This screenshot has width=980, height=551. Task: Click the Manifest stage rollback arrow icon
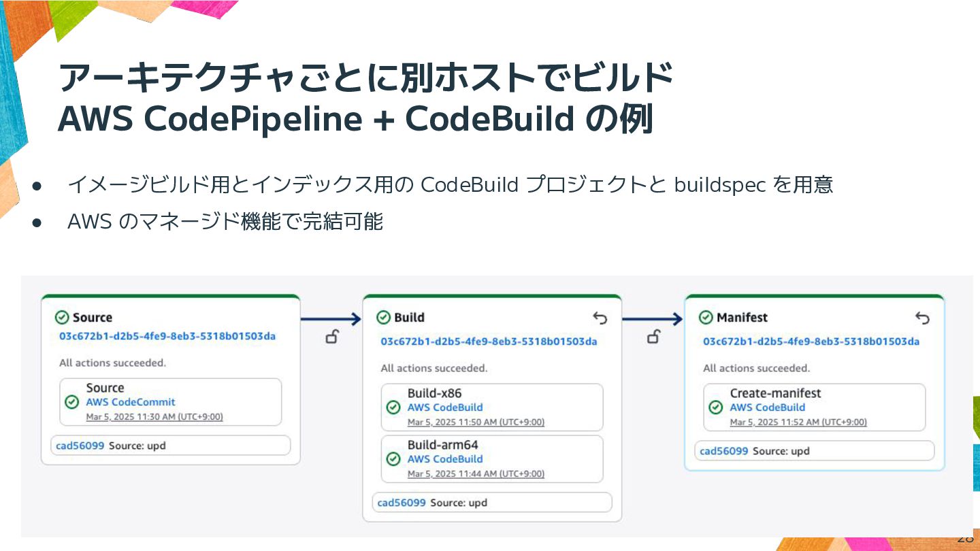pyautogui.click(x=922, y=318)
